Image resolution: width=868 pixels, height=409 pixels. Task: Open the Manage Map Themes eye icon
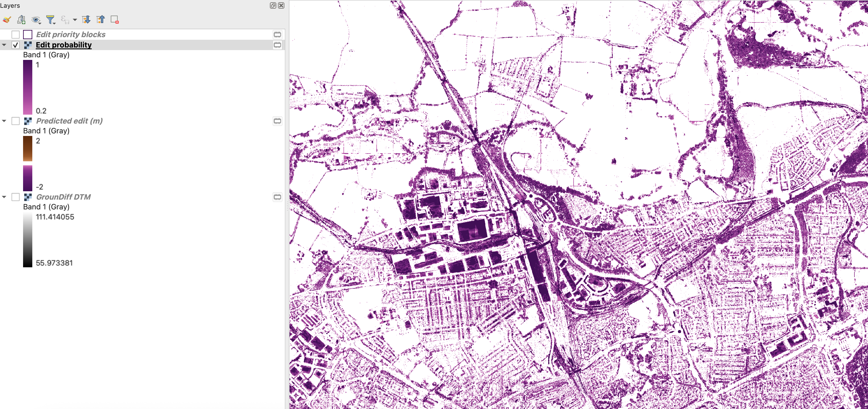36,20
